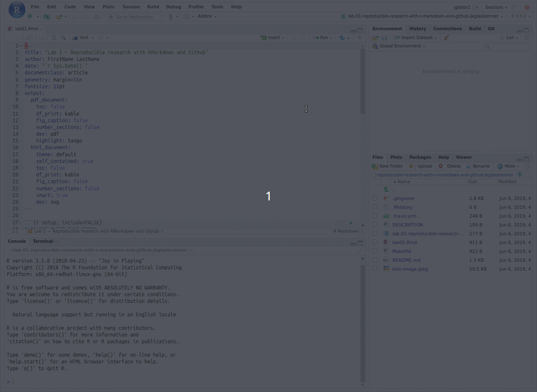Viewport: 537px width, 392px height.
Task: Click the load workspace icon in Environment
Action: (x=375, y=38)
